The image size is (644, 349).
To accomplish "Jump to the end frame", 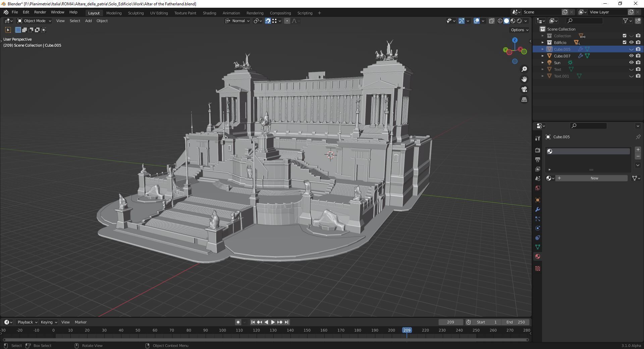I will (286, 322).
